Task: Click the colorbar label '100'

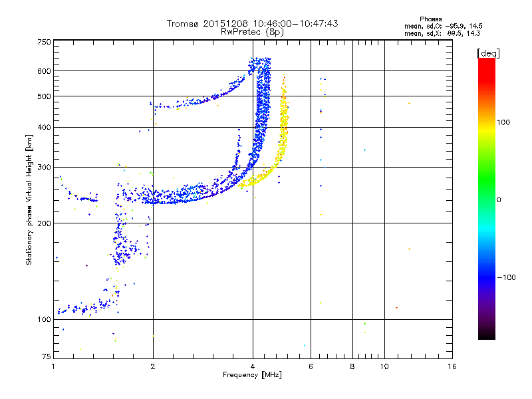Action: coord(503,122)
